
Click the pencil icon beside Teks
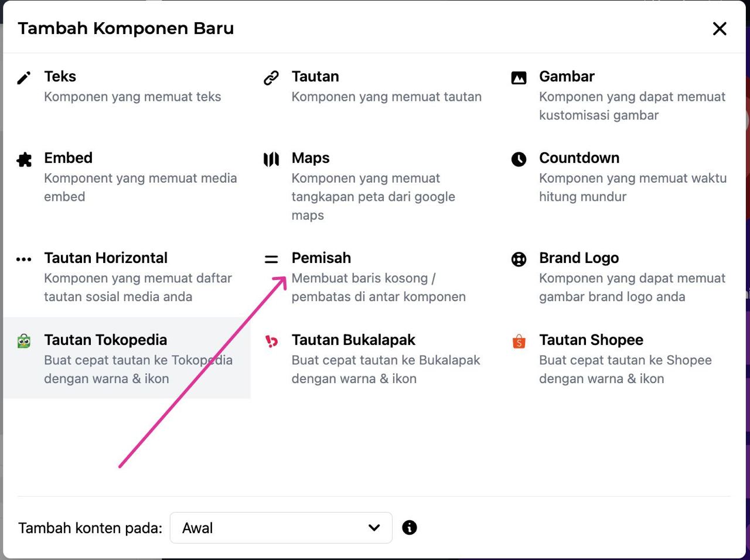24,78
